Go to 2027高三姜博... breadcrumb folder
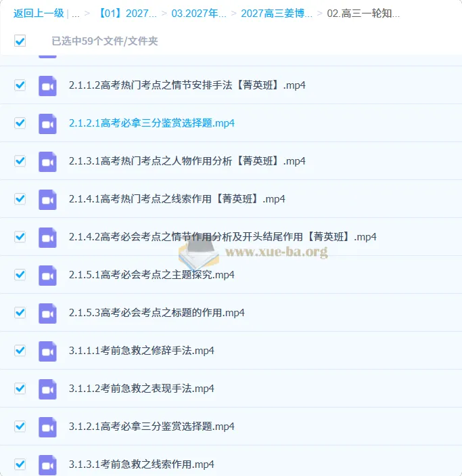 [x=277, y=14]
